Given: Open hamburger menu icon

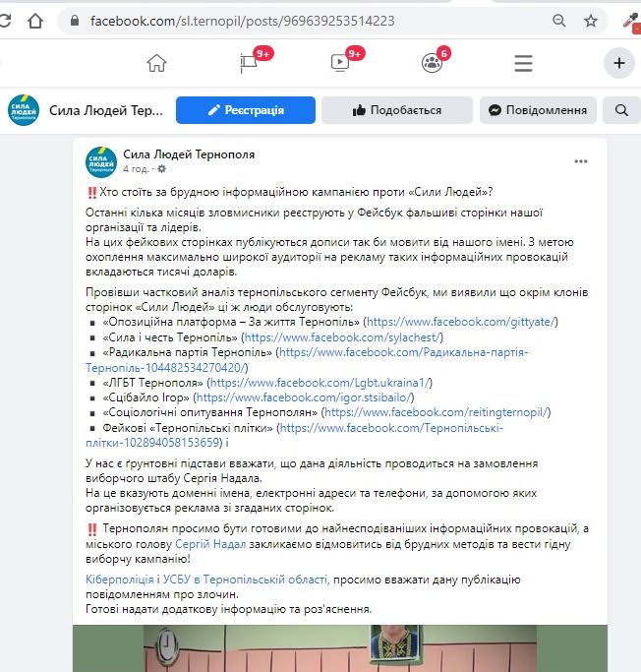Looking at the screenshot, I should pyautogui.click(x=523, y=63).
